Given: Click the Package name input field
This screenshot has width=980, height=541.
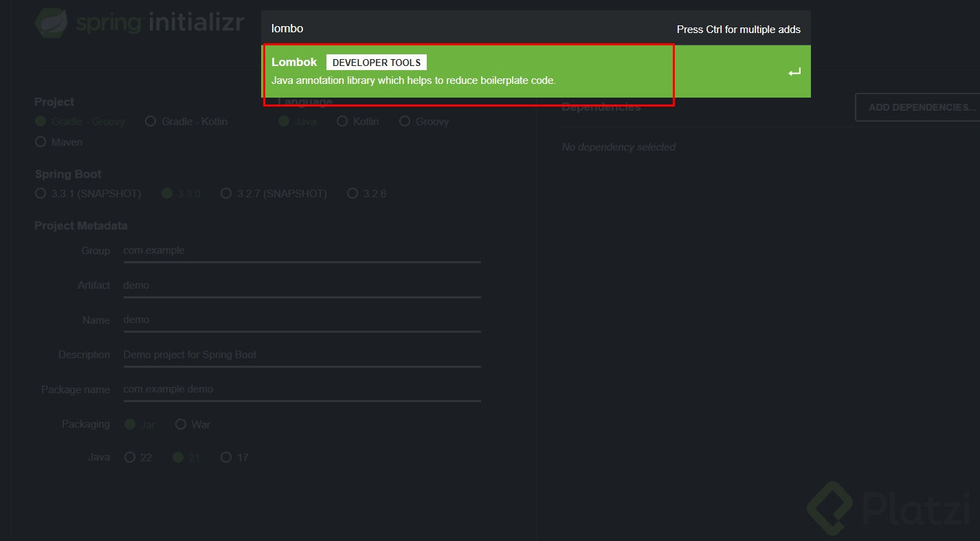Looking at the screenshot, I should click(x=302, y=389).
